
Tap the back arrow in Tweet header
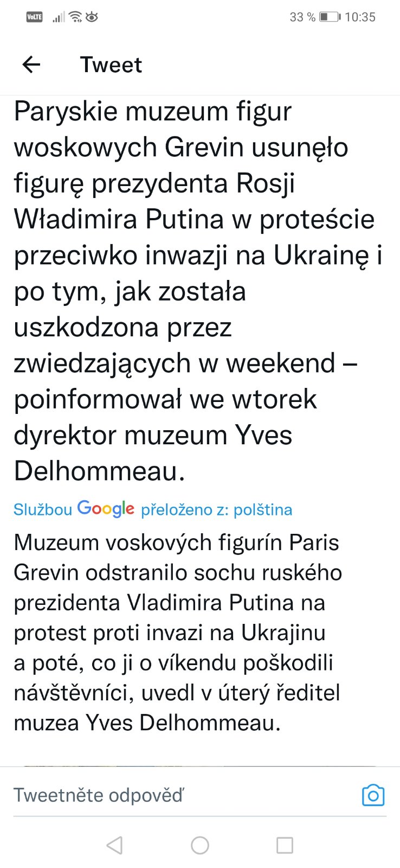click(31, 65)
